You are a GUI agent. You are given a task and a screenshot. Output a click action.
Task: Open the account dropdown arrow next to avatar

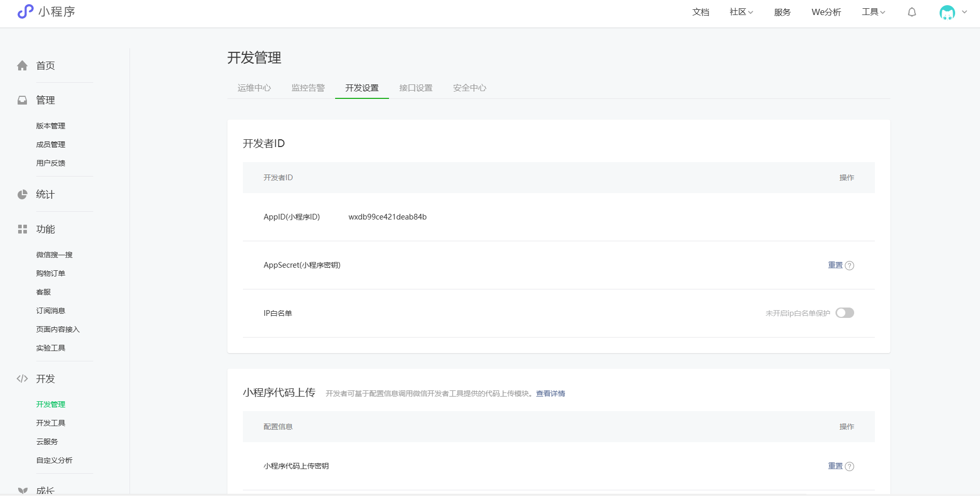pyautogui.click(x=964, y=12)
